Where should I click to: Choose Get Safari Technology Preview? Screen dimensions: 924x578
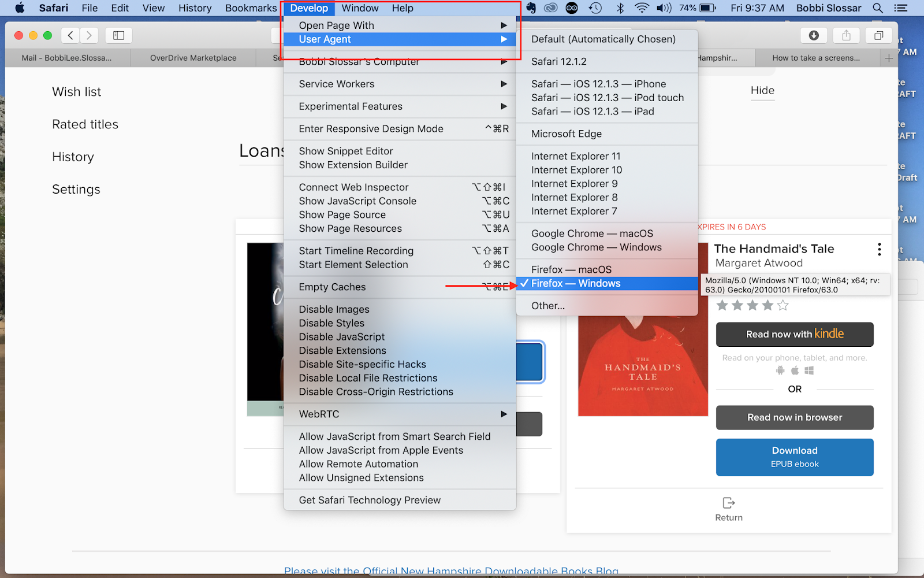[400, 500]
